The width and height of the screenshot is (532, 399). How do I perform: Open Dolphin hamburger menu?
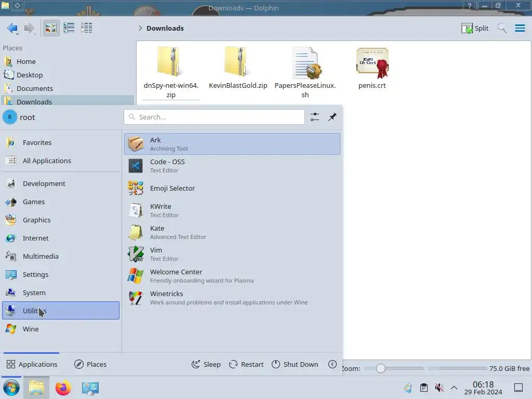click(x=520, y=28)
